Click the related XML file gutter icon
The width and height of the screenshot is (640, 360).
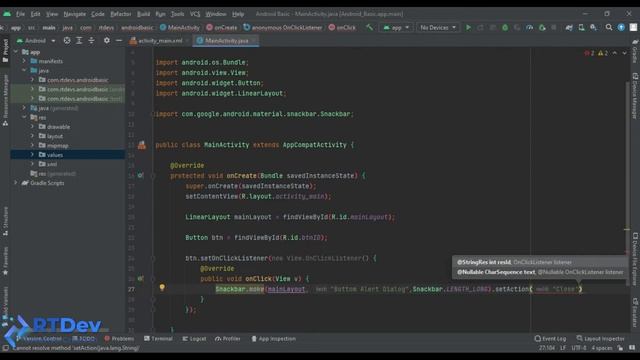(x=142, y=145)
